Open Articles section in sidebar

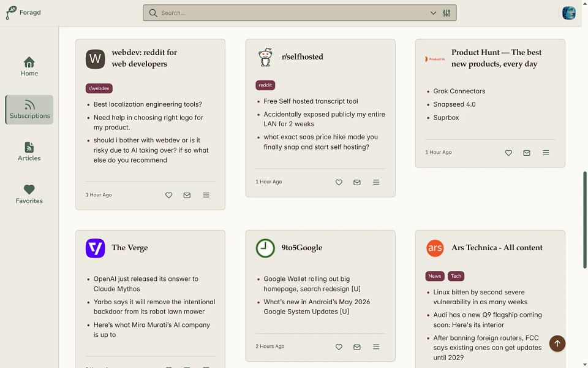(29, 151)
